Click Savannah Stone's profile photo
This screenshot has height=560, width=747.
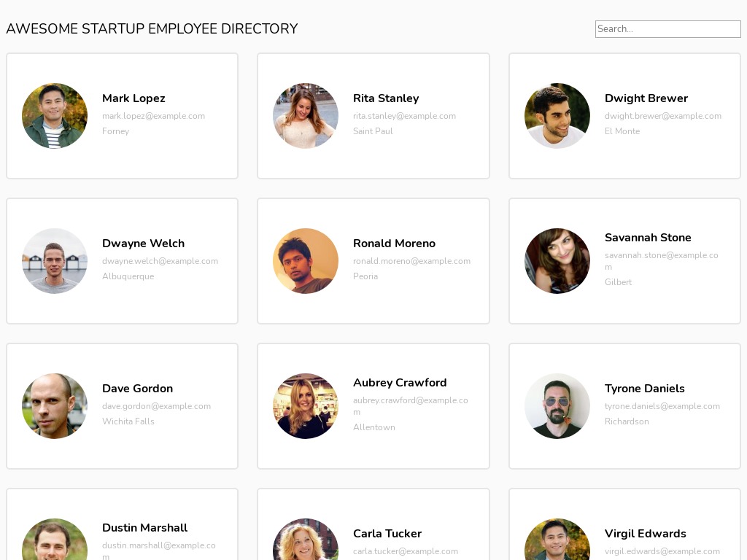557,260
